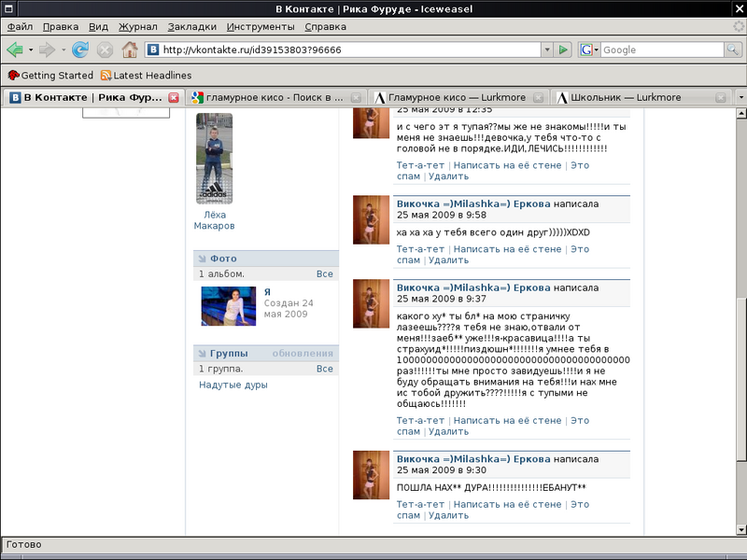
Task: Open the Google search engine selector
Action: (589, 49)
